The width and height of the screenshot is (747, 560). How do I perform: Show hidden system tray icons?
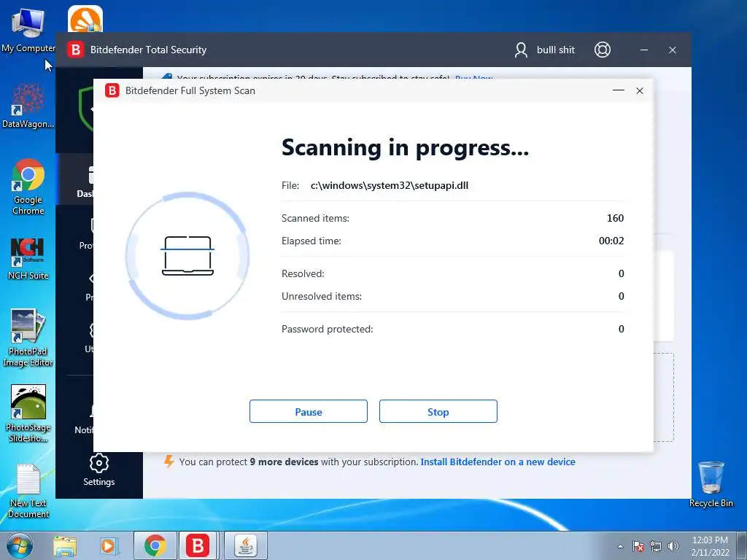[620, 546]
